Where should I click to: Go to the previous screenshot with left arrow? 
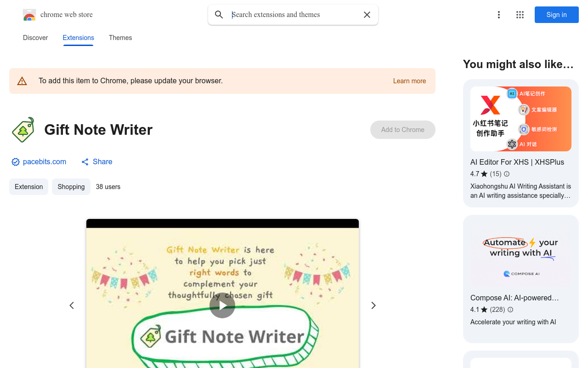[72, 305]
